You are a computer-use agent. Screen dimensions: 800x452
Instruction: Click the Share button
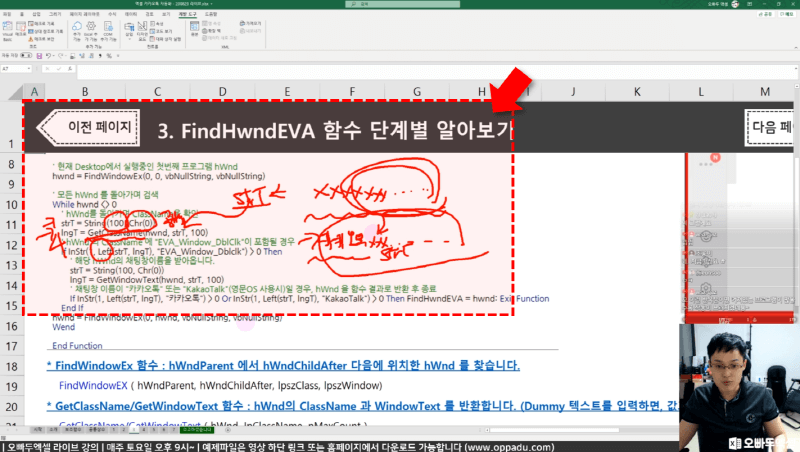[x=766, y=14]
